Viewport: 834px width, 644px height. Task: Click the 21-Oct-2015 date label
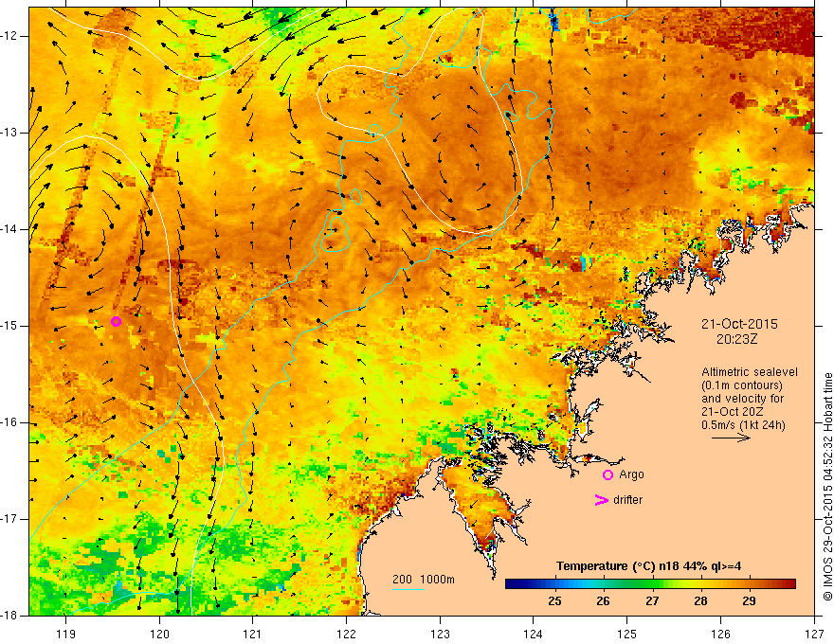739,324
